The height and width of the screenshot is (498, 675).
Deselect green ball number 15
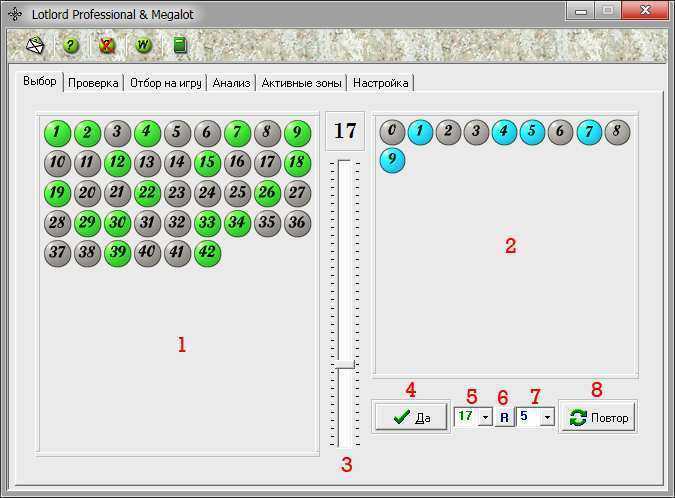click(207, 163)
